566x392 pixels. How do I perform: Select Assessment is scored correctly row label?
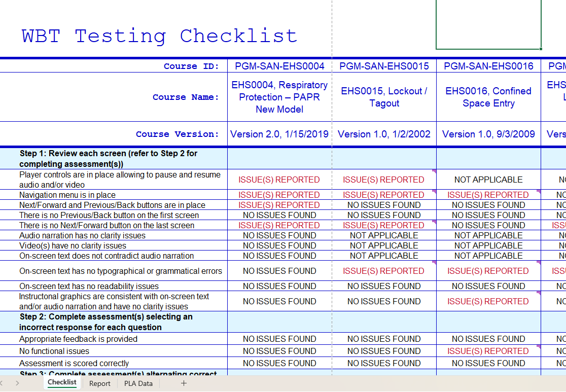click(x=113, y=363)
